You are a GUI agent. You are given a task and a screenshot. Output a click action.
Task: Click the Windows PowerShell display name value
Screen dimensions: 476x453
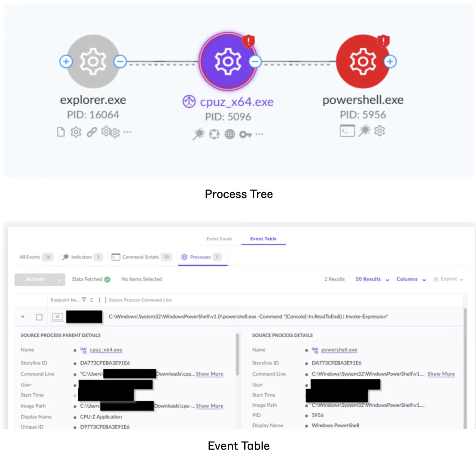335,425
